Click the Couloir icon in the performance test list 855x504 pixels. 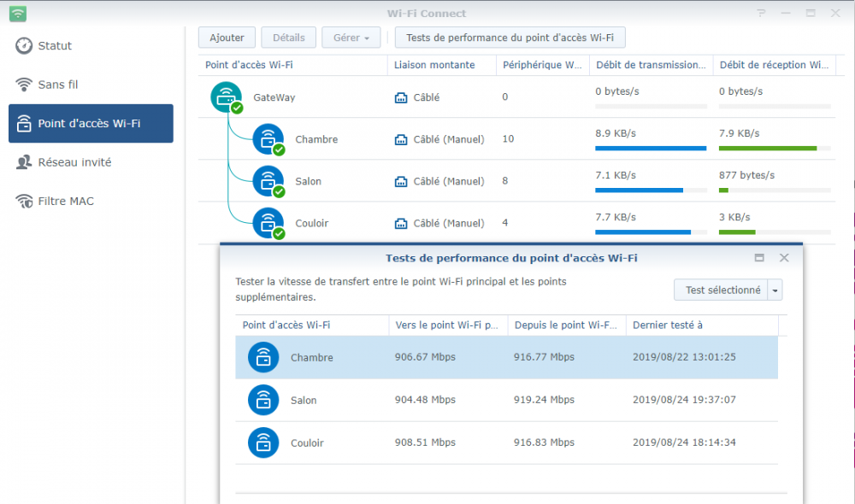coord(263,442)
